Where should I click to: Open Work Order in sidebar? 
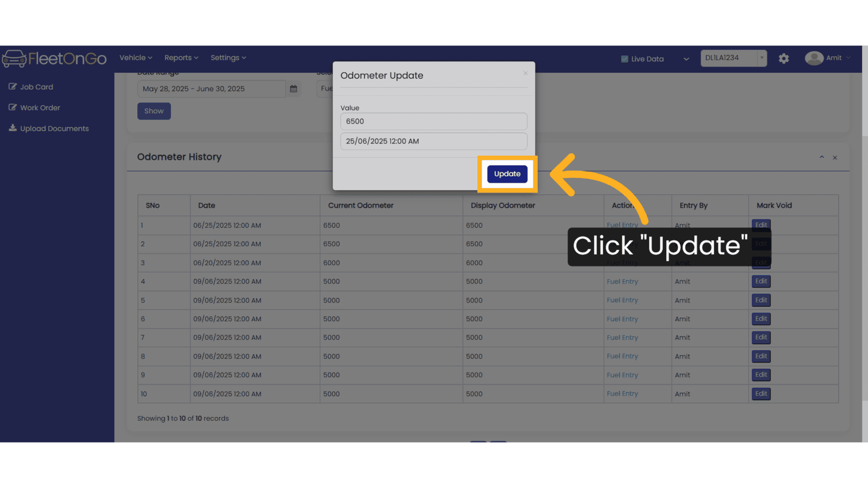click(x=40, y=107)
